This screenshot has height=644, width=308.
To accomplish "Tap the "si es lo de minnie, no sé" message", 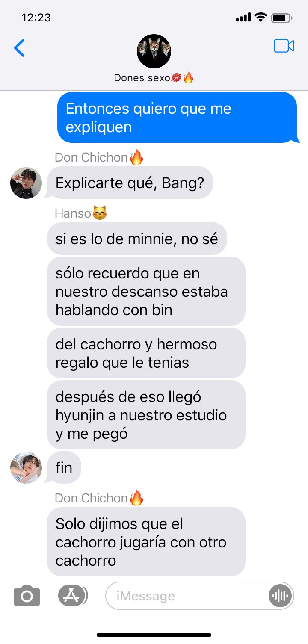I will (x=137, y=239).
